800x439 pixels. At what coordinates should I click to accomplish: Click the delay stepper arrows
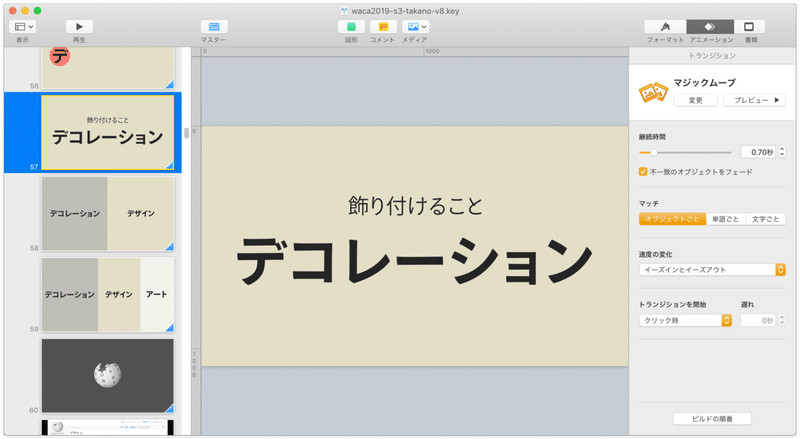click(782, 320)
